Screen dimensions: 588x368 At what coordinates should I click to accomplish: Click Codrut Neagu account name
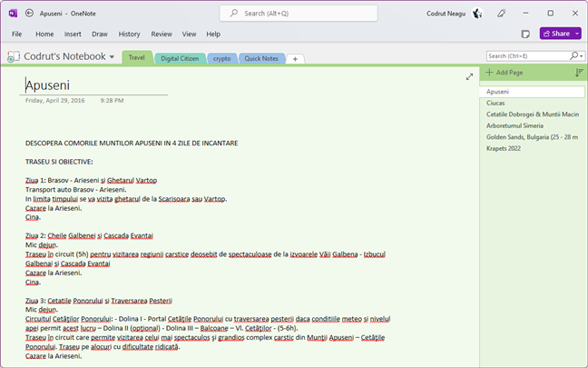(446, 14)
